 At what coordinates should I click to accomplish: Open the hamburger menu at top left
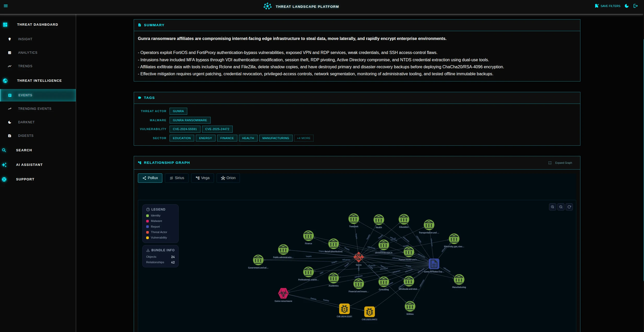(x=6, y=6)
